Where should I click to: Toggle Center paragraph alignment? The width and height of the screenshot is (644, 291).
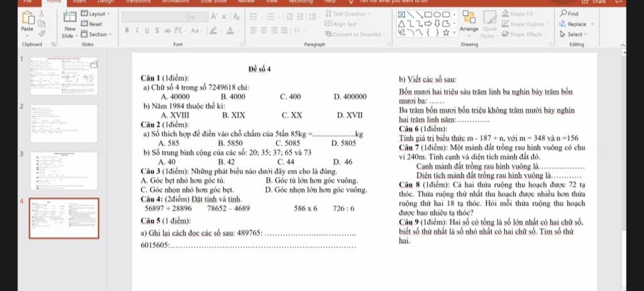[264, 30]
